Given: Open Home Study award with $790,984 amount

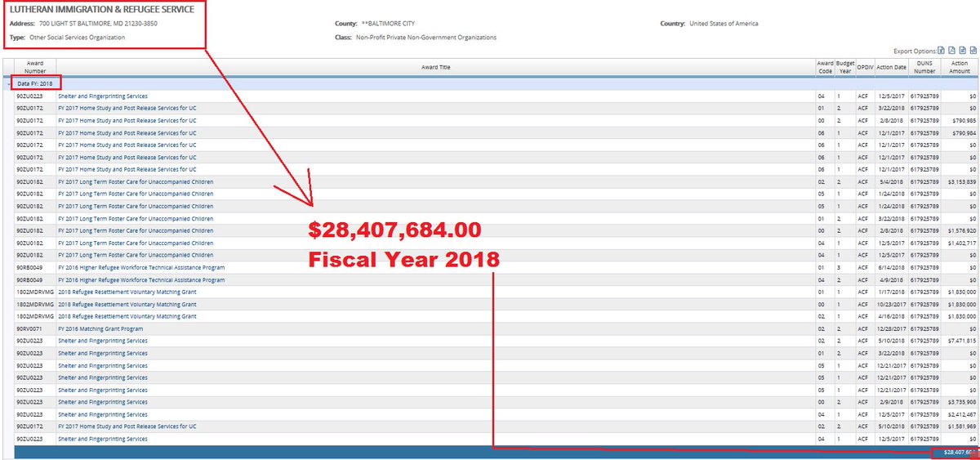Looking at the screenshot, I should [127, 133].
